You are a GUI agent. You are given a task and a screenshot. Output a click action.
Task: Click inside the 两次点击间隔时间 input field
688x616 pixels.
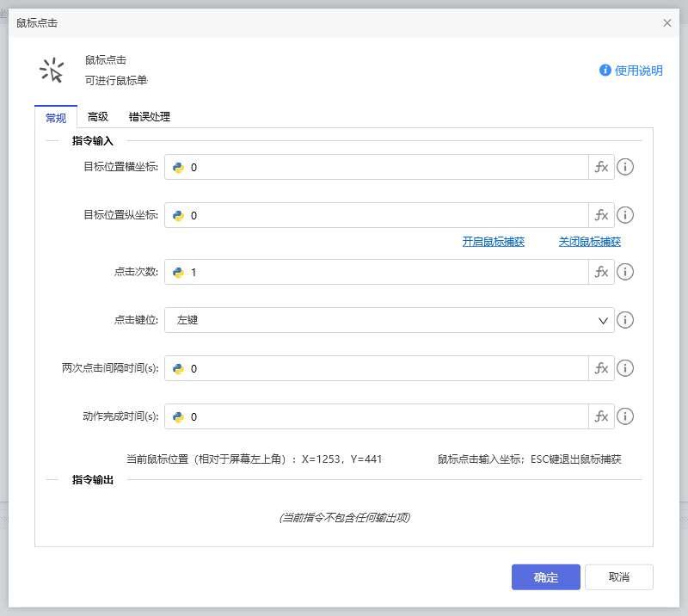378,368
